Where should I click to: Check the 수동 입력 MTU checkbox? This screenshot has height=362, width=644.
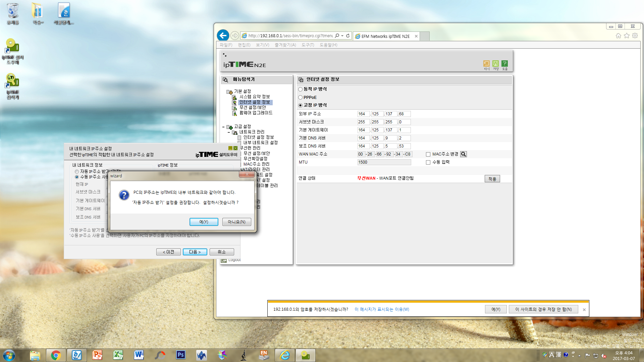click(428, 163)
